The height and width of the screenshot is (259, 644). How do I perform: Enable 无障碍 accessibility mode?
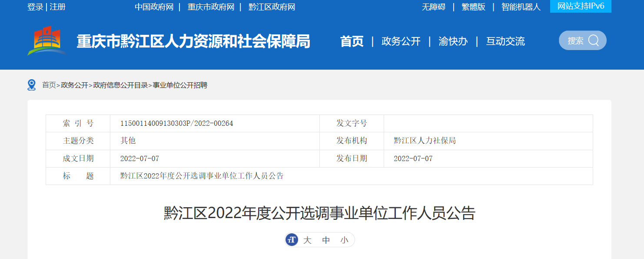(x=433, y=7)
